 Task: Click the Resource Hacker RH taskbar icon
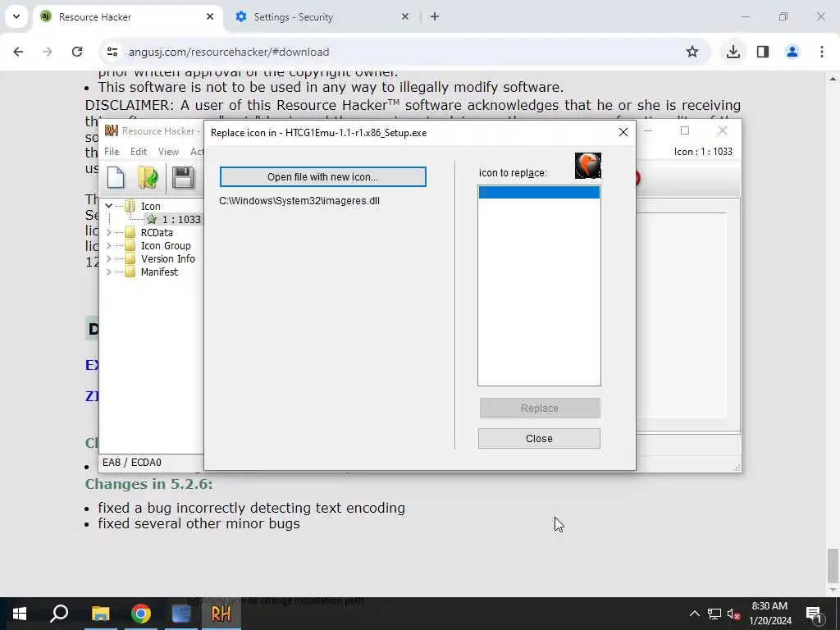click(221, 614)
